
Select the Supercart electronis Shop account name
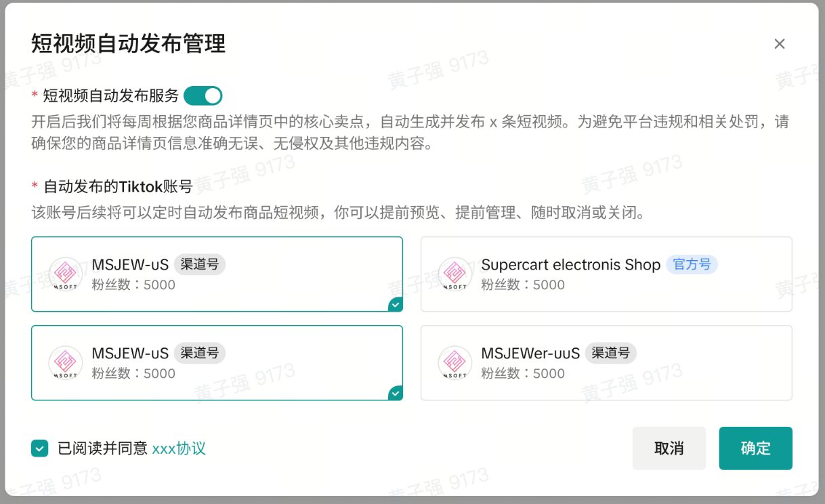(x=570, y=265)
